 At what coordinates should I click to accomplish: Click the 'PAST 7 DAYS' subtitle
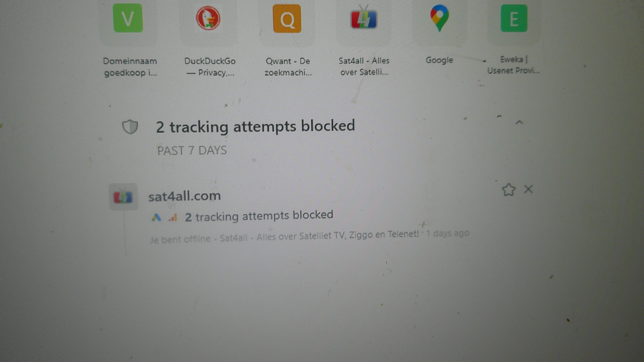[x=192, y=150]
